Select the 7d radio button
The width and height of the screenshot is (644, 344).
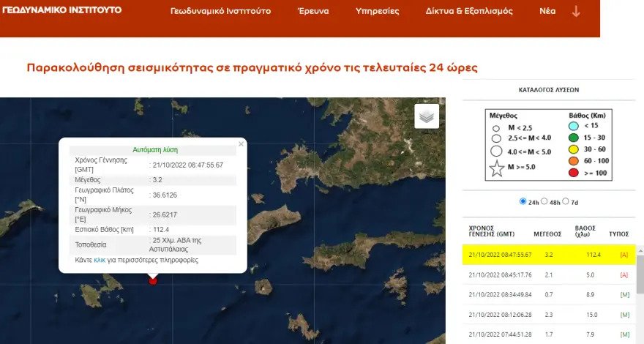[x=566, y=201]
